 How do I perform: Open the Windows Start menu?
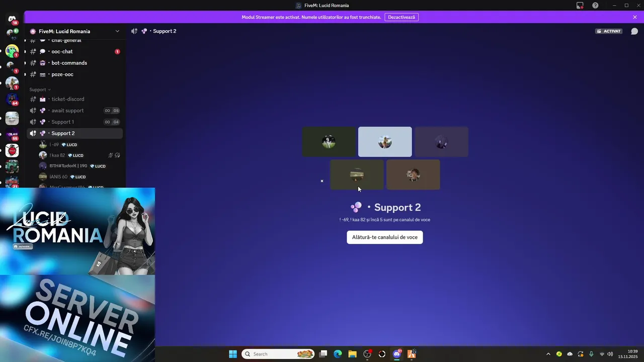233,354
